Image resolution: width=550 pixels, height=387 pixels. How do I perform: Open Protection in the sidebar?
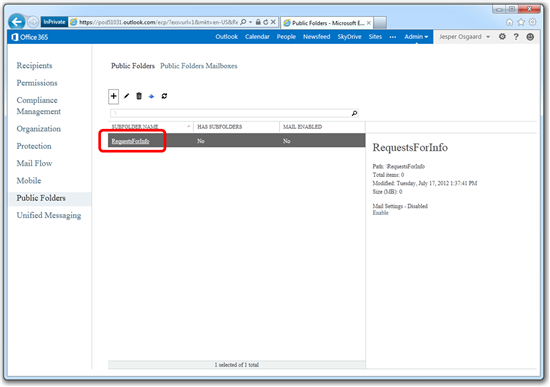(x=34, y=146)
